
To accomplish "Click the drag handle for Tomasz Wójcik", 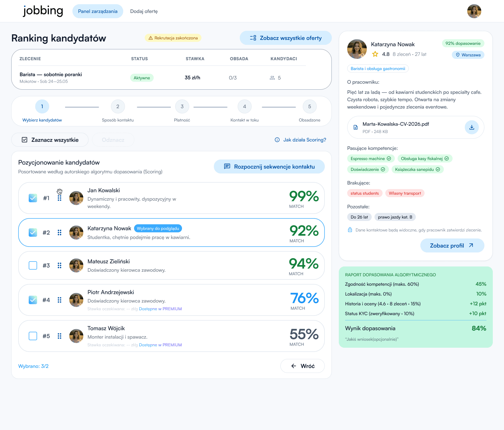I will coord(59,336).
